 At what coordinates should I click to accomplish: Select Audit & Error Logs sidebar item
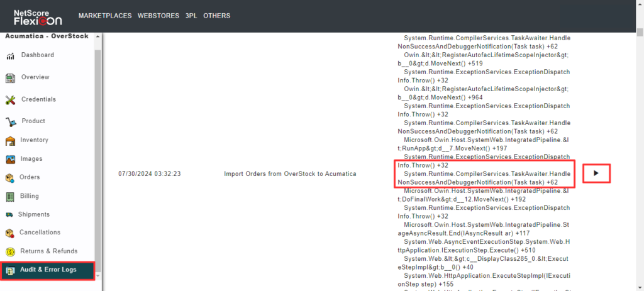tap(48, 271)
